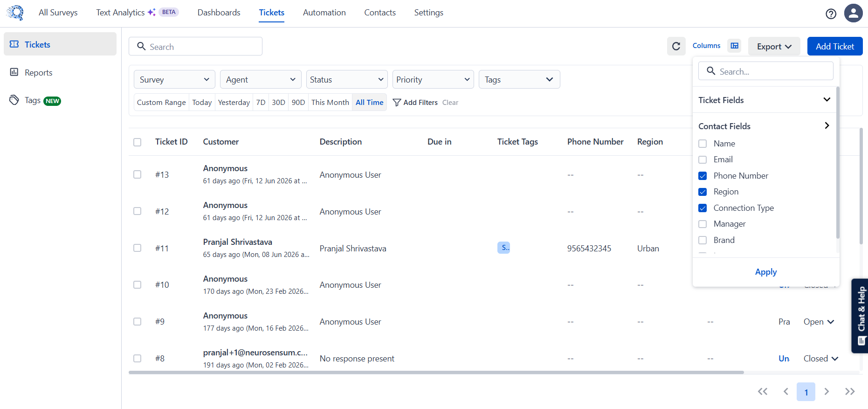The height and width of the screenshot is (409, 868).
Task: Focus the tickets Search field
Action: [x=195, y=46]
